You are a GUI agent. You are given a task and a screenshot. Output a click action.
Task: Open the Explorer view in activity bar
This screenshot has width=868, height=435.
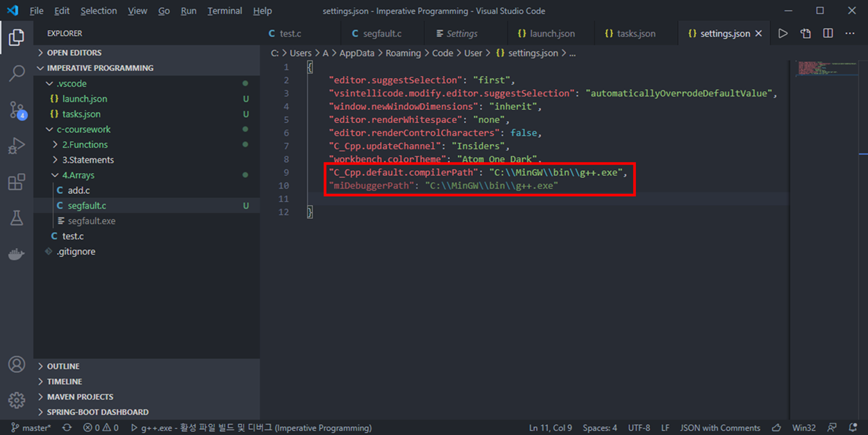coord(17,37)
